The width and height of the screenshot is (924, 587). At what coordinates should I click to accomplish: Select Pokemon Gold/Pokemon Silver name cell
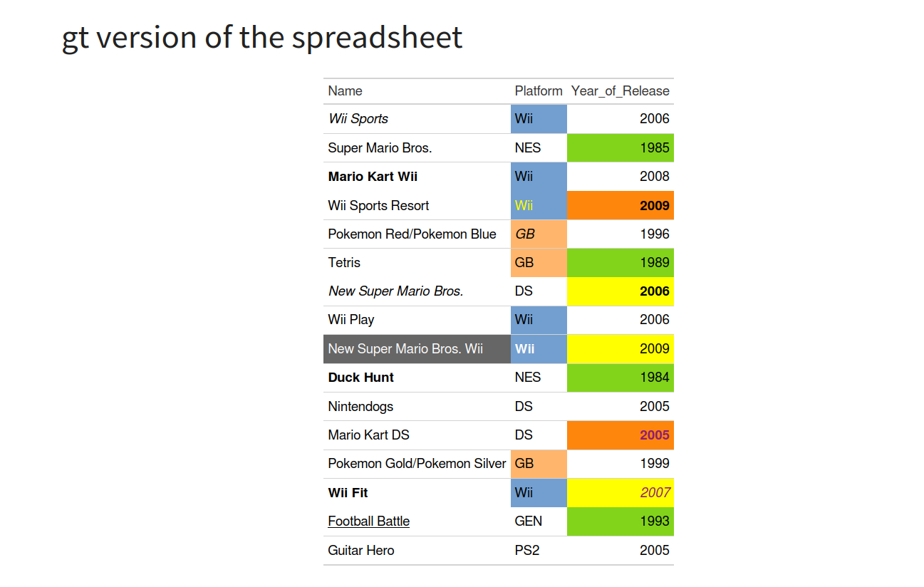pyautogui.click(x=417, y=464)
